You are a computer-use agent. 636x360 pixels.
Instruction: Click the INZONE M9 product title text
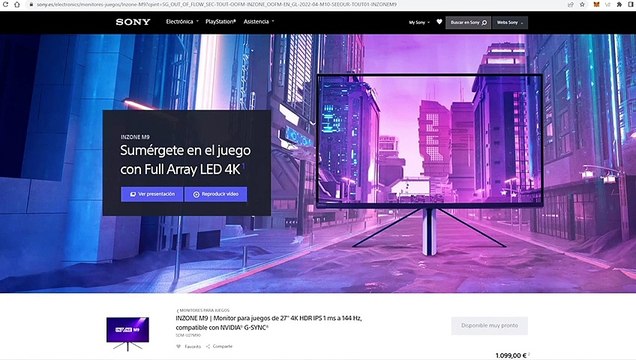(269, 323)
